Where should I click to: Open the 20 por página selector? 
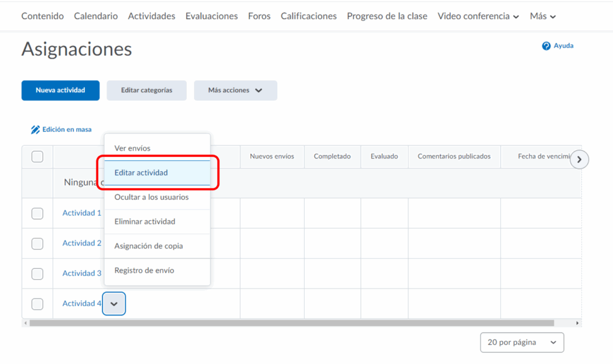point(521,342)
